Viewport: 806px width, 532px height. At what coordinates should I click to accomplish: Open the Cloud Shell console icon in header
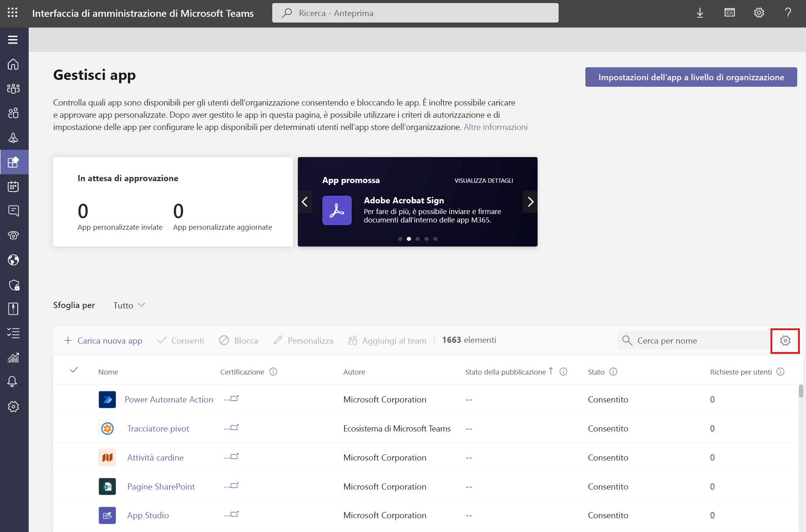pos(730,13)
